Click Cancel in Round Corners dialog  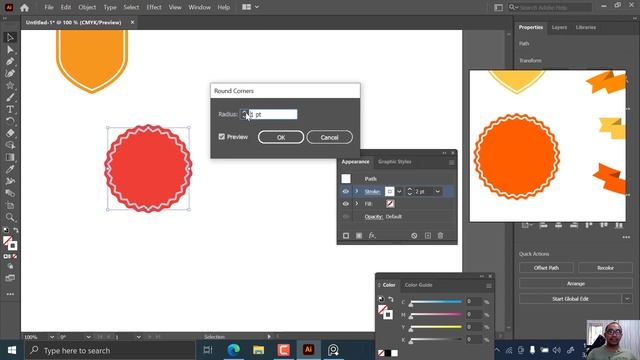(329, 137)
